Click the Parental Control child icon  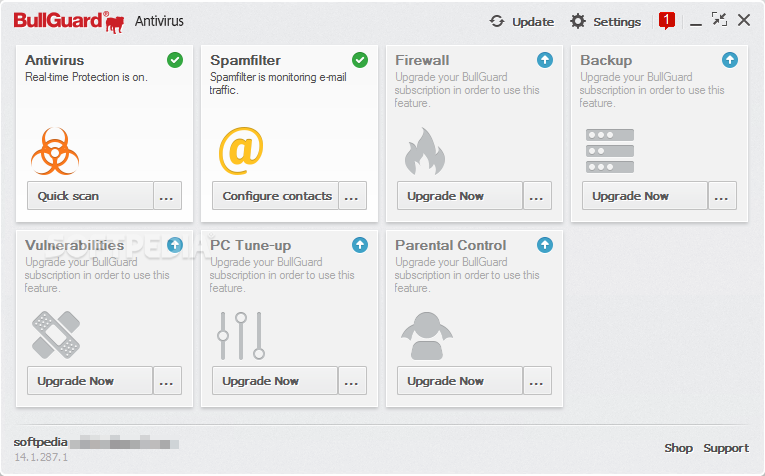click(427, 336)
